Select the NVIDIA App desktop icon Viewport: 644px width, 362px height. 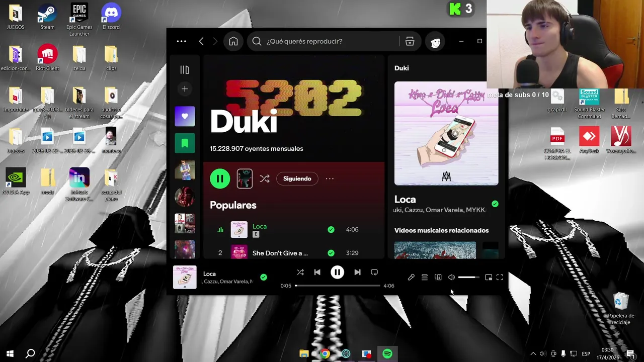16,182
